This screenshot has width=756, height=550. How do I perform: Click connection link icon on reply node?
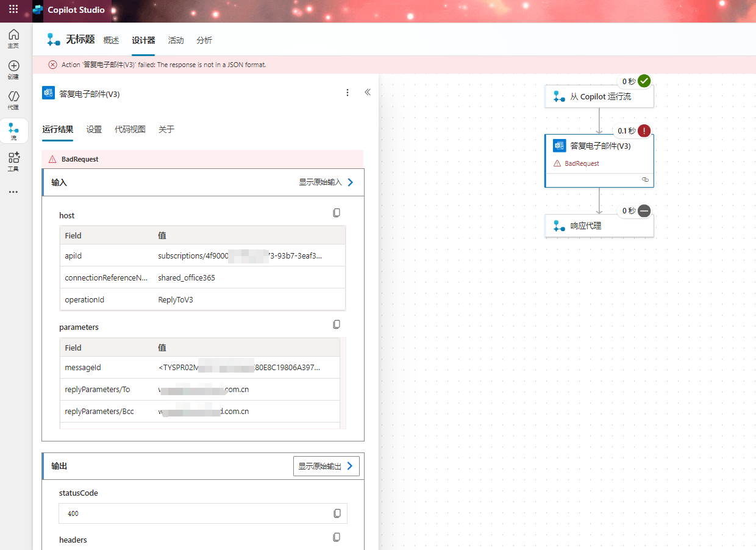click(x=646, y=180)
